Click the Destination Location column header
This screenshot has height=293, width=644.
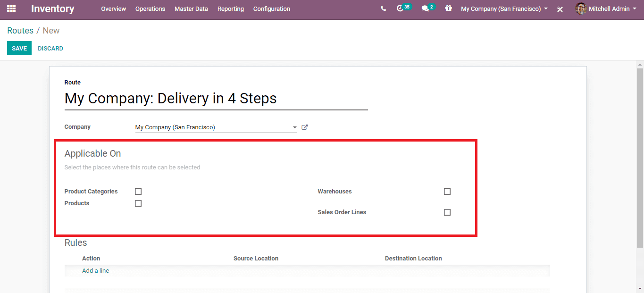click(413, 259)
